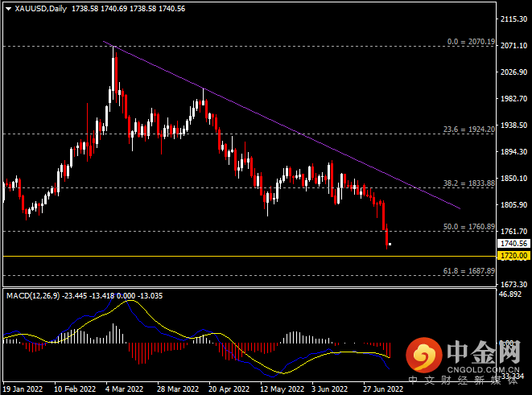The height and width of the screenshot is (395, 532).
Task: Click the 61.8 = 1687.89 Fibonacci label
Action: (x=469, y=271)
